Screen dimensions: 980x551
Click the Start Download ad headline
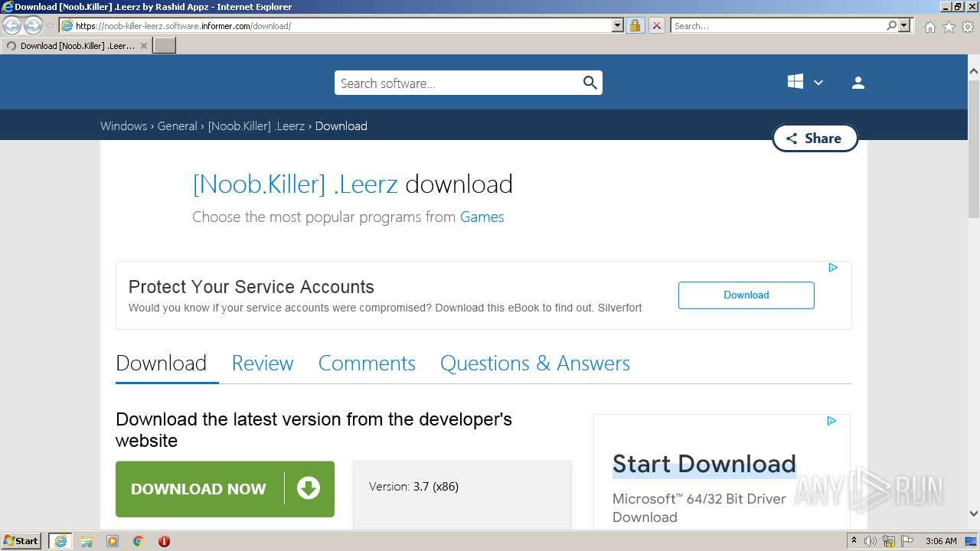pyautogui.click(x=704, y=464)
